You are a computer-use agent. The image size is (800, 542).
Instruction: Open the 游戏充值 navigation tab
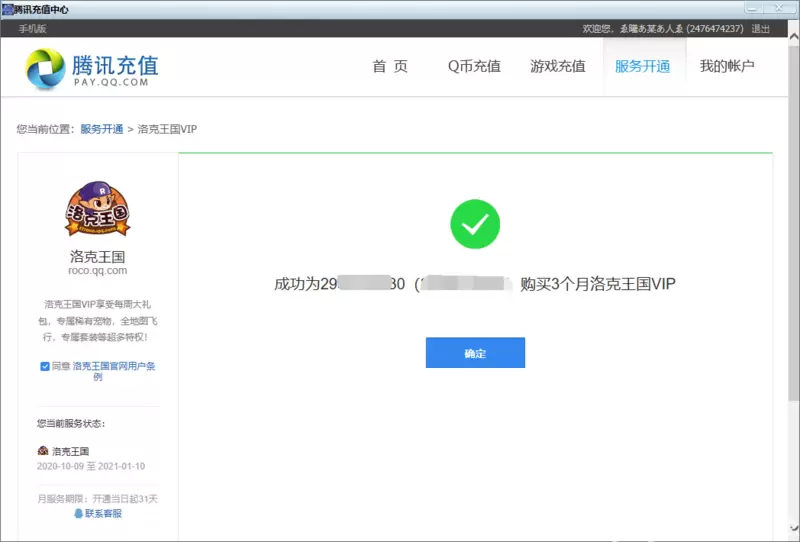[x=558, y=66]
